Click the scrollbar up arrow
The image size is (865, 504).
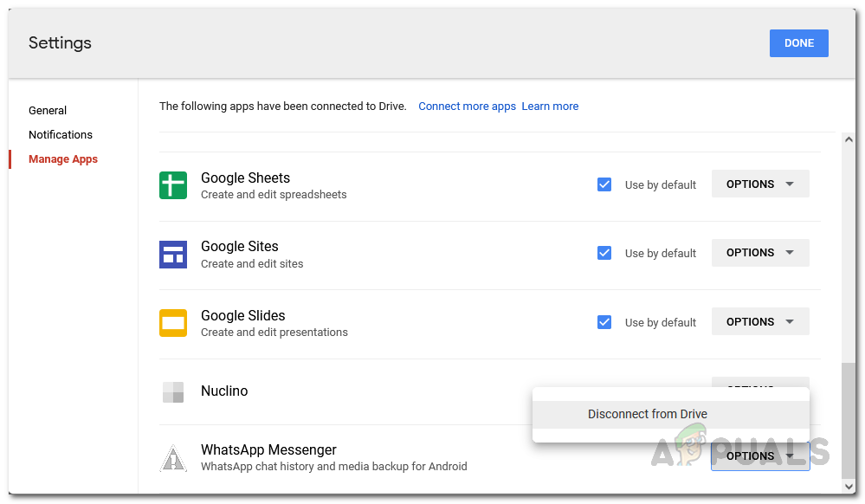coord(849,139)
